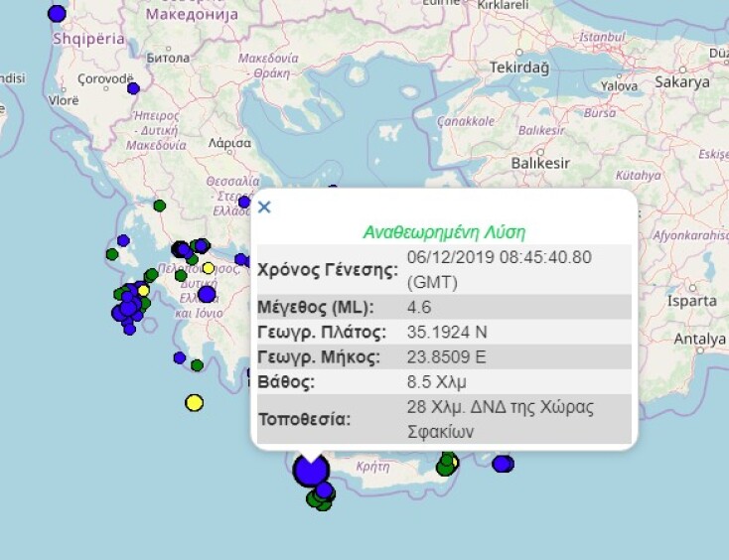
Task: Select the blue marker at southern Peloponnese tip
Action: click(180, 357)
